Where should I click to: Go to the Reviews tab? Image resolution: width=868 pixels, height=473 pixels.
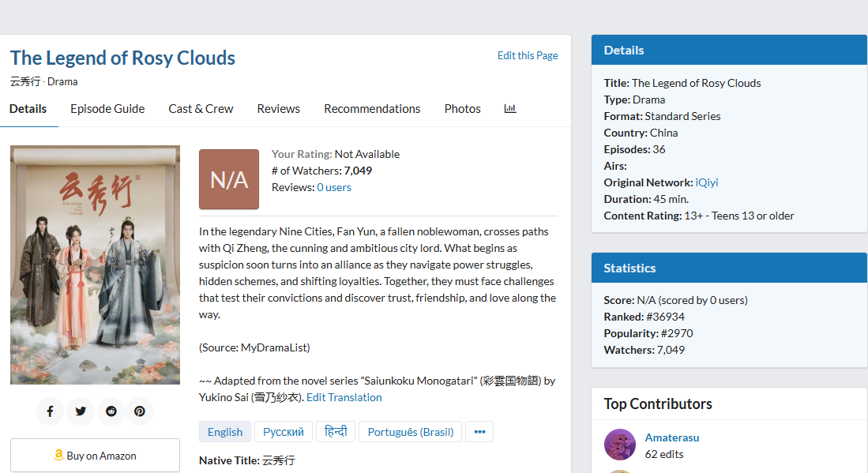(x=278, y=109)
